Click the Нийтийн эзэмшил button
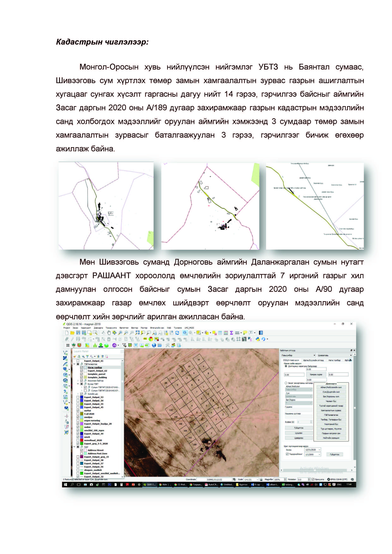The width and height of the screenshot is (392, 554). [x=331, y=438]
